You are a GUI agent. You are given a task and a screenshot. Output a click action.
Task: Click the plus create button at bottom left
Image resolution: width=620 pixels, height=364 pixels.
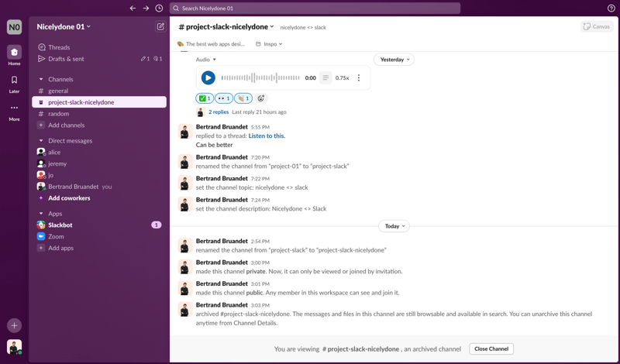point(14,325)
